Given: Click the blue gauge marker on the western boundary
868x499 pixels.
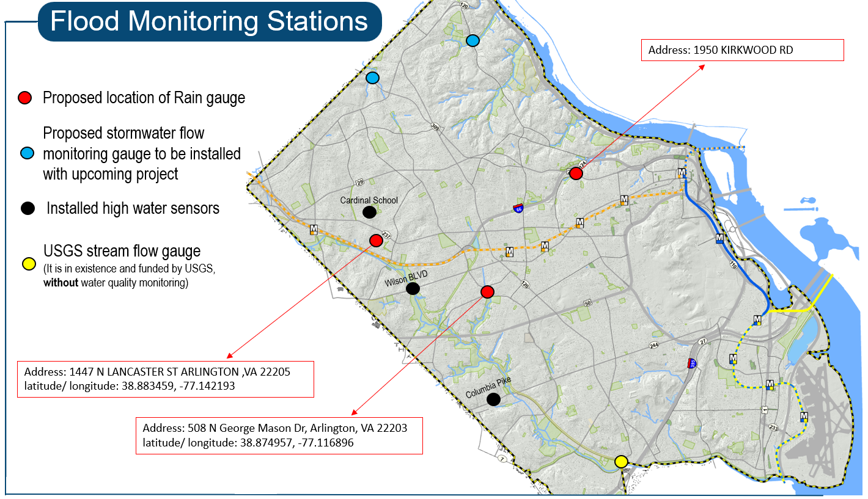Looking at the screenshot, I should click(x=372, y=78).
